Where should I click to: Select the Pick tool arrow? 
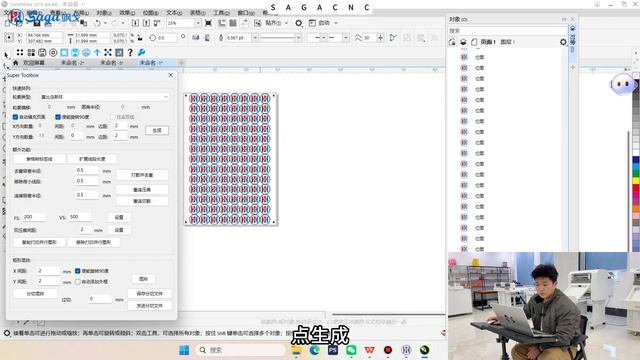tap(6, 55)
